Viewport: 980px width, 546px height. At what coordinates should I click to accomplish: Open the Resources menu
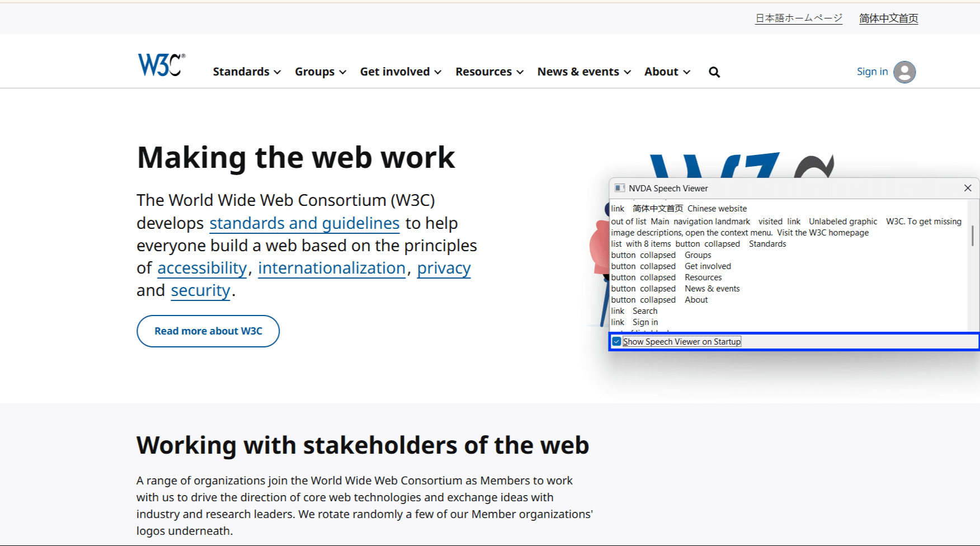tap(489, 72)
